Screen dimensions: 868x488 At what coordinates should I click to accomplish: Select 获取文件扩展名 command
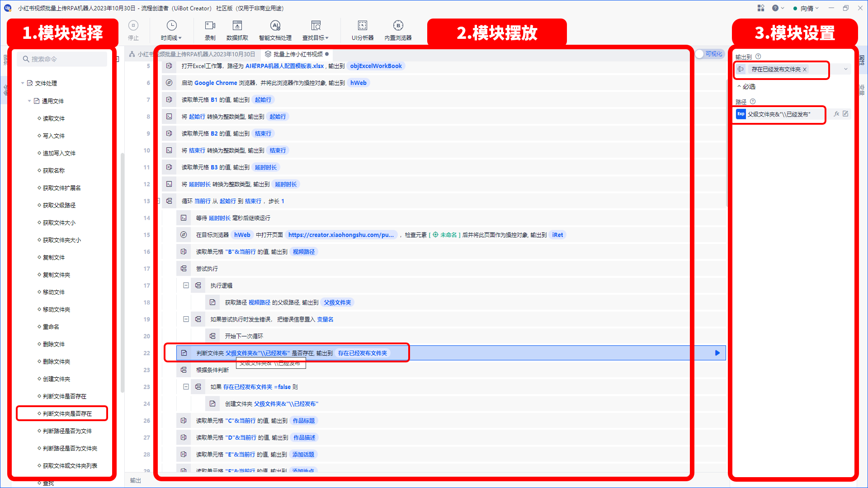click(61, 188)
